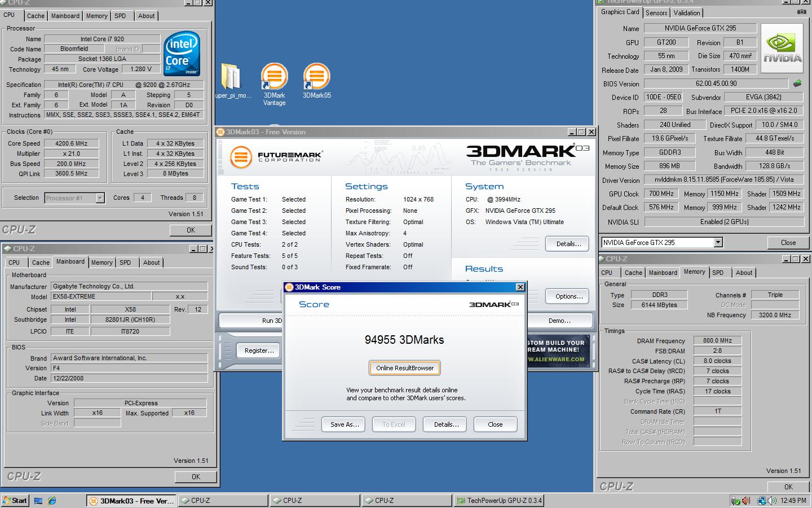This screenshot has height=508, width=812.
Task: Click OK in bottom-left CPU-Z Mainboard window
Action: tap(196, 477)
